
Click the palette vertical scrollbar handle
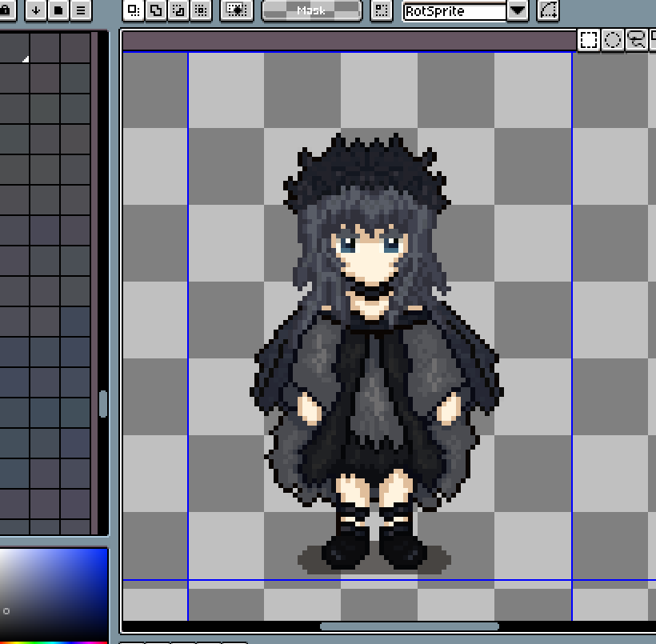tap(103, 404)
